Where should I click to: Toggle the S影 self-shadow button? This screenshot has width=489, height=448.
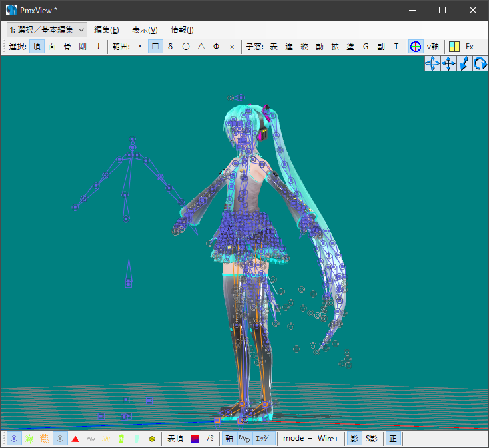pyautogui.click(x=372, y=439)
